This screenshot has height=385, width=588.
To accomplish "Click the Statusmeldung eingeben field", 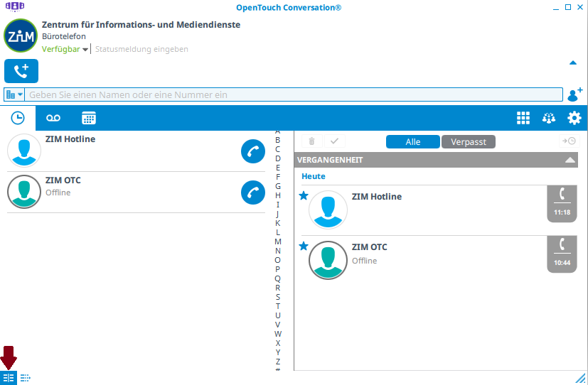I will click(141, 50).
